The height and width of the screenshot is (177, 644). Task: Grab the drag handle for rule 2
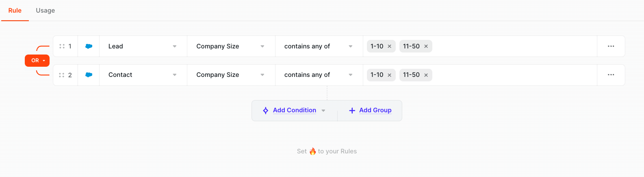62,75
